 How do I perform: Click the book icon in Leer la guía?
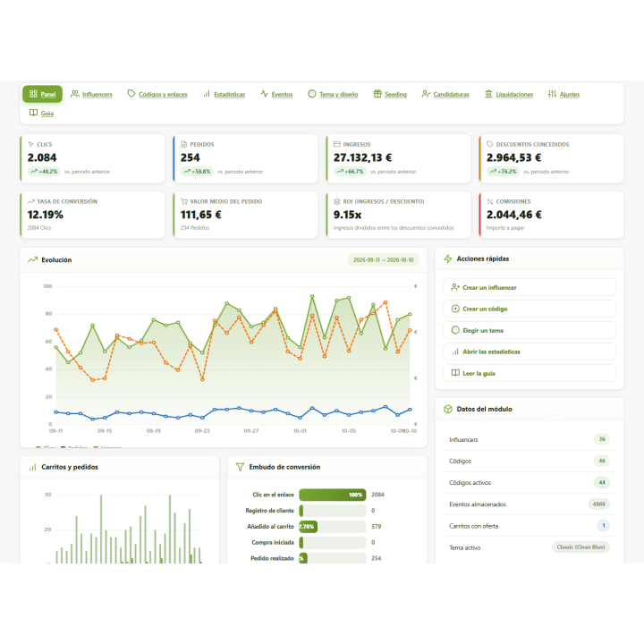(x=455, y=373)
